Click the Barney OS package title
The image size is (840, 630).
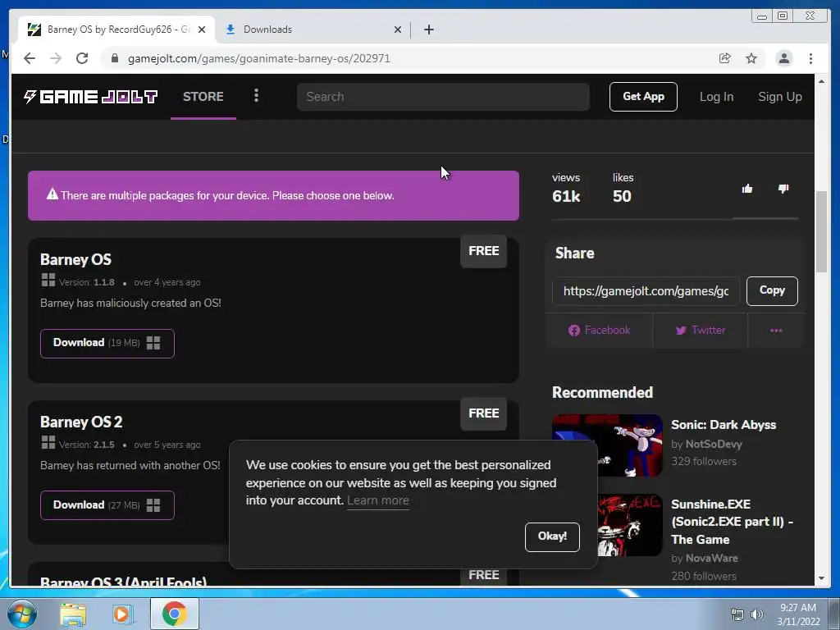75,259
